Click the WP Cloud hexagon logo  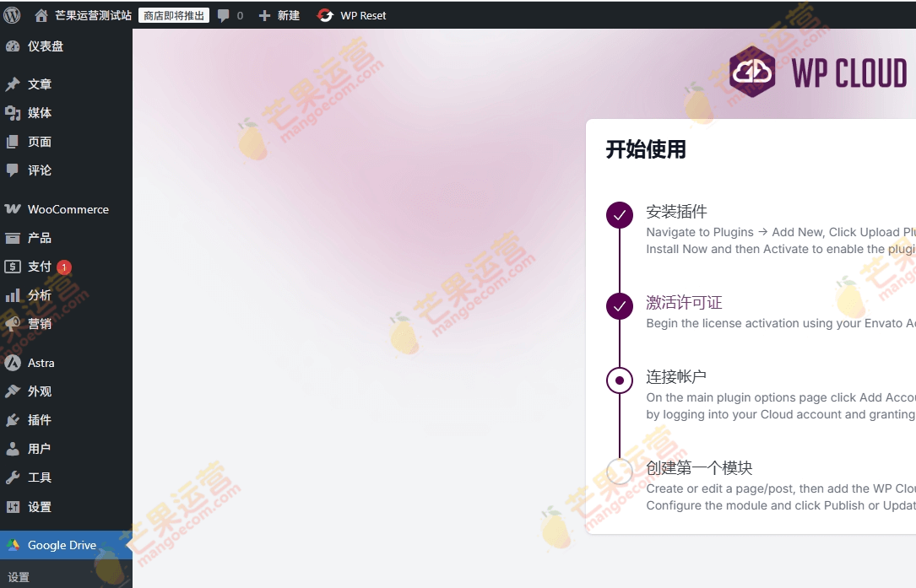752,72
